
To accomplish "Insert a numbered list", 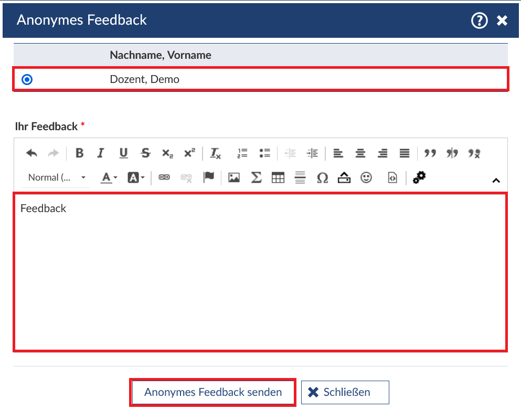I will point(242,153).
